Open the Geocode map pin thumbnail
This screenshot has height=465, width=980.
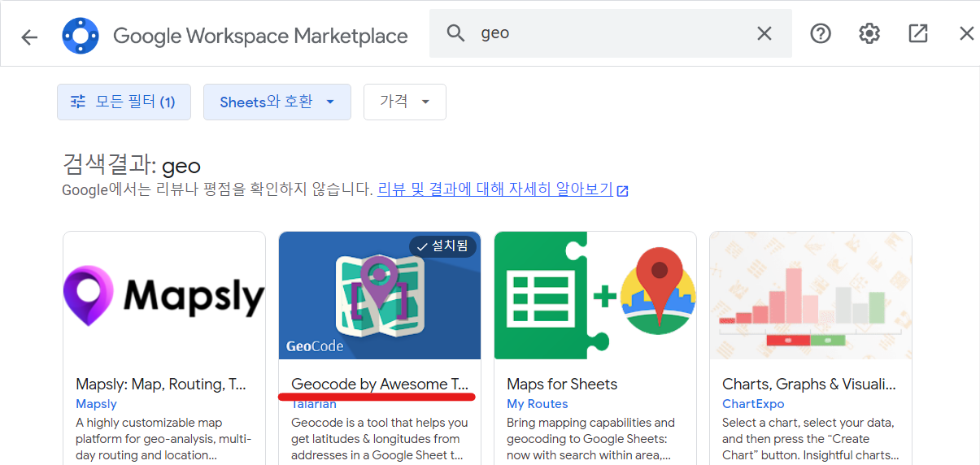[x=380, y=296]
